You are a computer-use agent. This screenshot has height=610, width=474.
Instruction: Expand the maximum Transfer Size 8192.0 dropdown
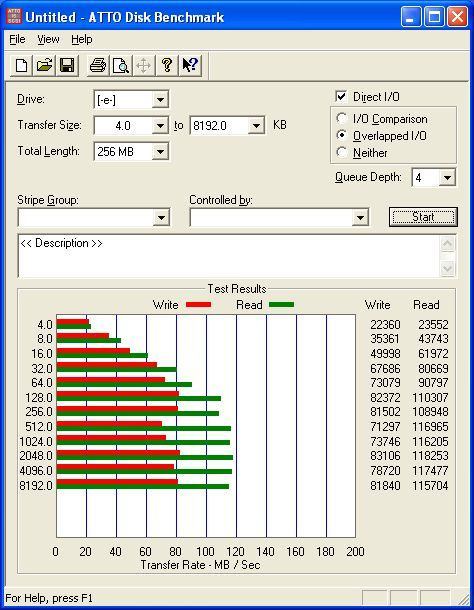pyautogui.click(x=256, y=126)
